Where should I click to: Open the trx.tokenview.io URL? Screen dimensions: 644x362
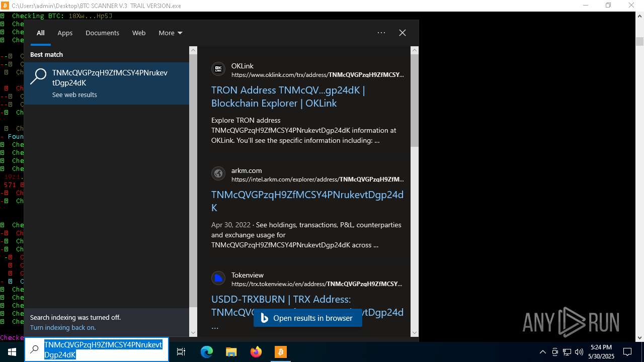click(x=317, y=284)
